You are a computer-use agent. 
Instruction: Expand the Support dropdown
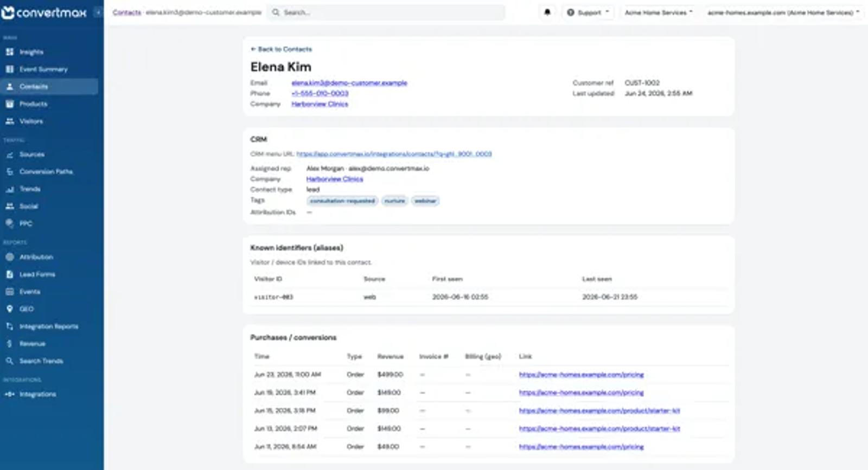[x=588, y=12]
